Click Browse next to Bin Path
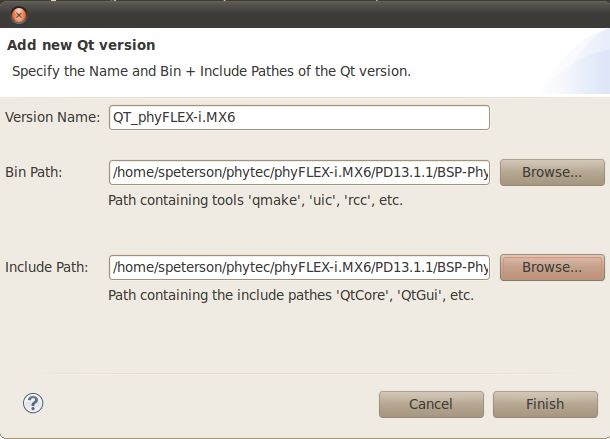 pyautogui.click(x=552, y=172)
